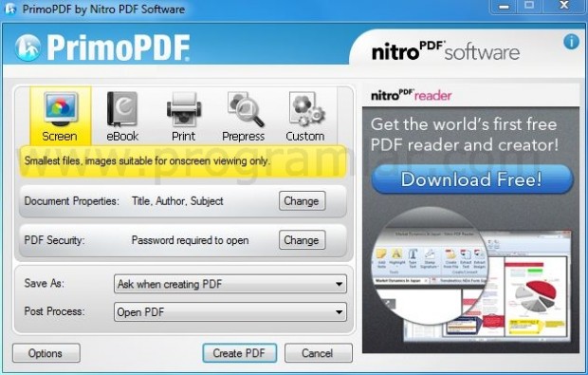Viewport: 588px width, 375px height.
Task: Select the Screen profile icon
Action: [61, 117]
